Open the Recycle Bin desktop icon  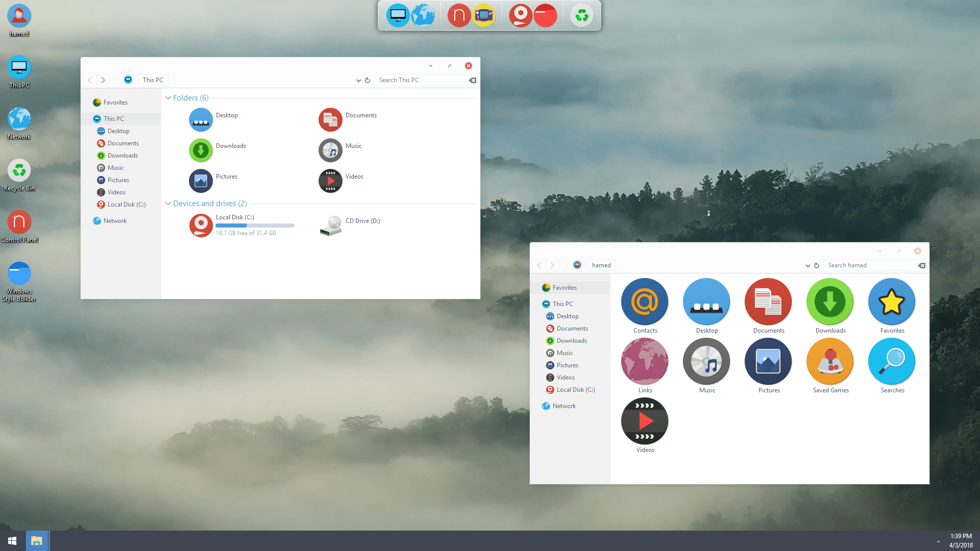(19, 169)
